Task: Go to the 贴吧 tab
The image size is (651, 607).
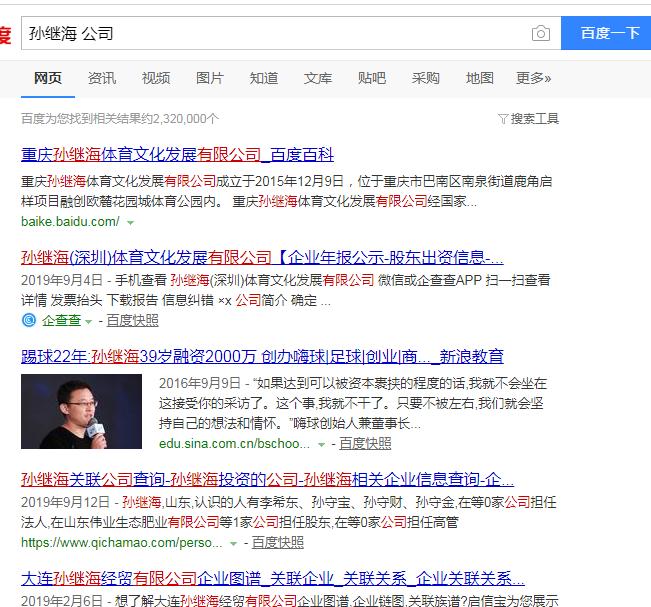Action: click(x=372, y=78)
